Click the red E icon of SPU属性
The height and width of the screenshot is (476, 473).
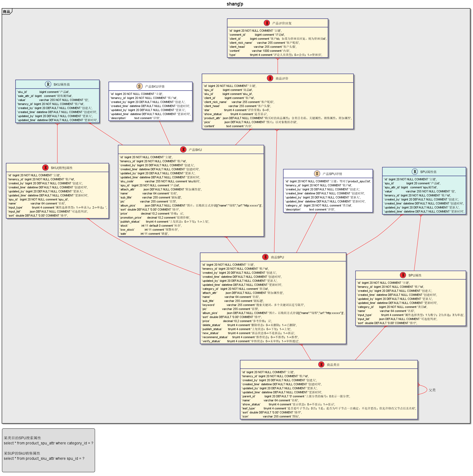tap(403, 275)
